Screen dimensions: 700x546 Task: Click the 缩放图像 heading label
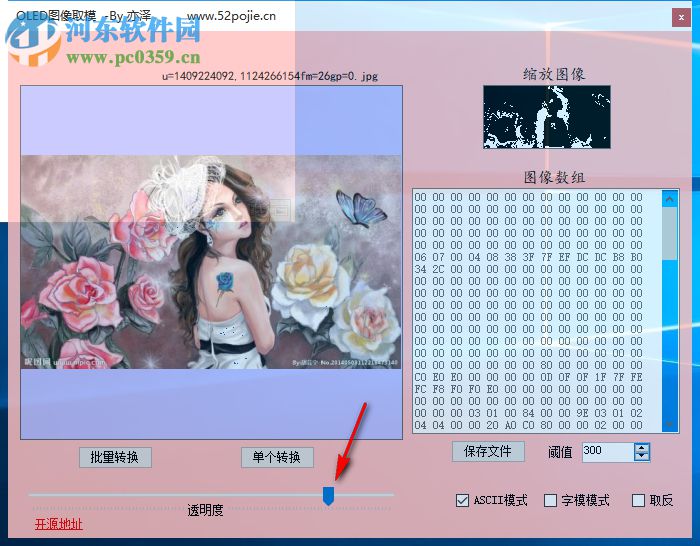(x=554, y=74)
